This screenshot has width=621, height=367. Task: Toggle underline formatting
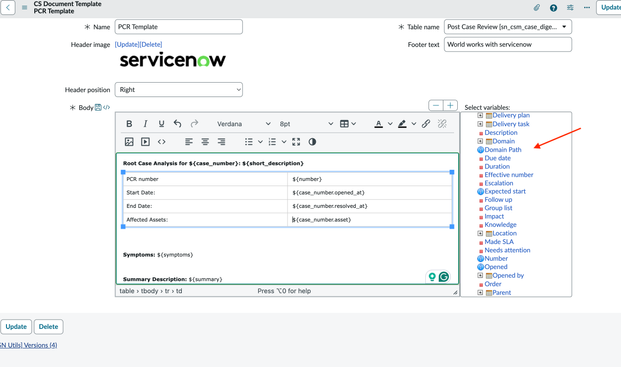click(x=161, y=124)
